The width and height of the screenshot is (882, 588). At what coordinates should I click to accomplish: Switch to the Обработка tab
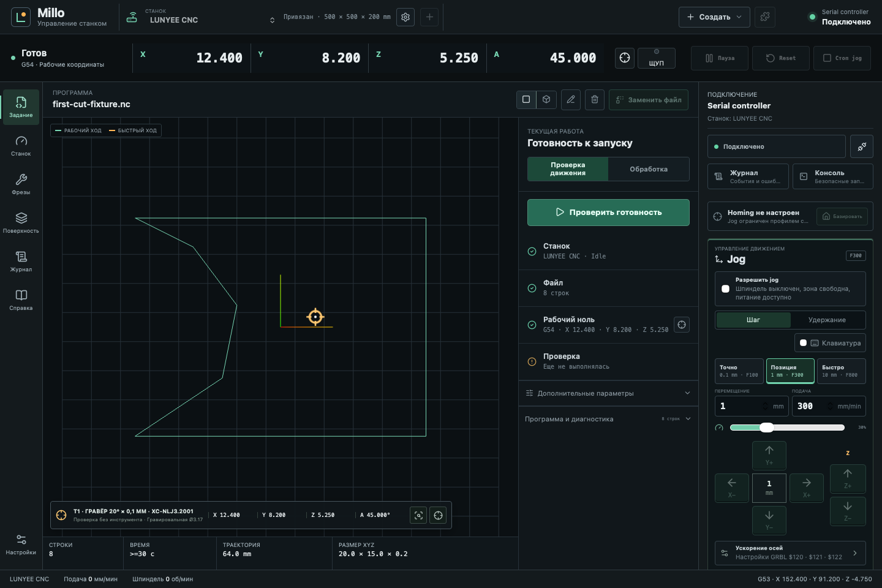click(649, 169)
